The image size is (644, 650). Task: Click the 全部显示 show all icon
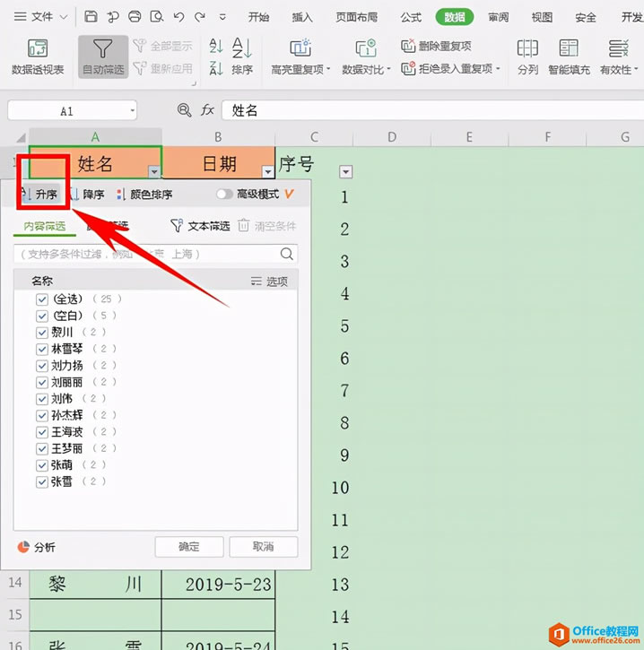coord(162,46)
